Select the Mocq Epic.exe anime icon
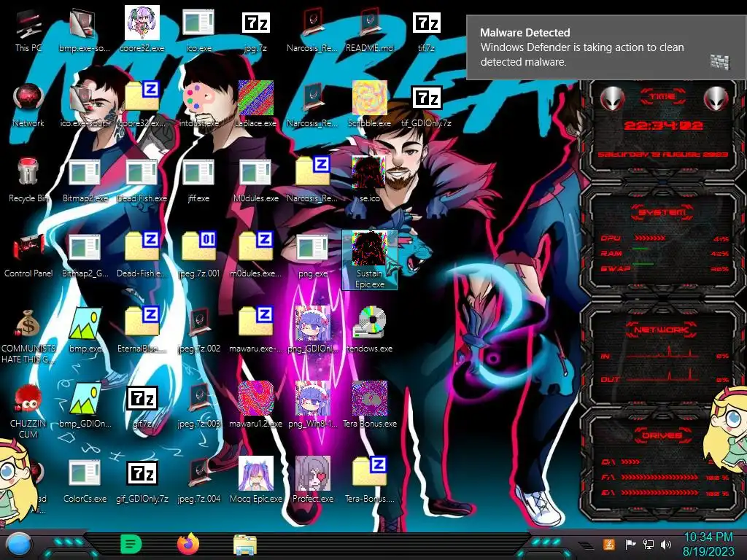This screenshot has width=747, height=560. pos(256,480)
